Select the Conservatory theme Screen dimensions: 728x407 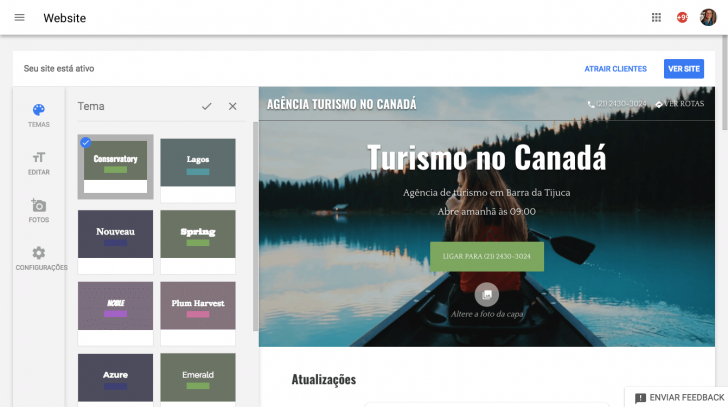(x=116, y=166)
